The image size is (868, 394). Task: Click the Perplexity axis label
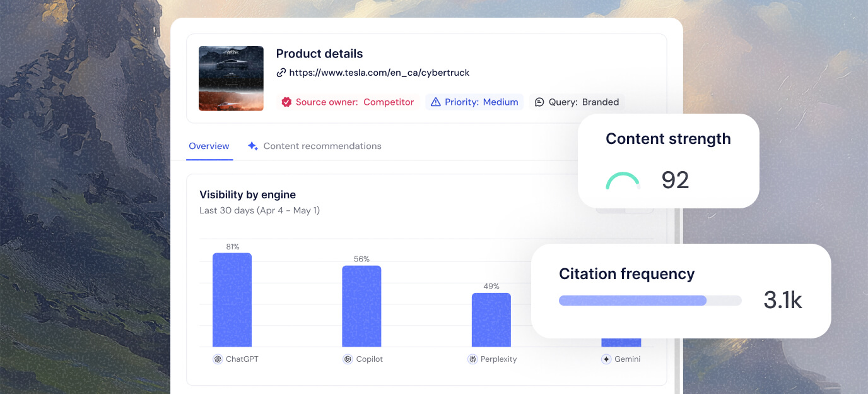499,359
